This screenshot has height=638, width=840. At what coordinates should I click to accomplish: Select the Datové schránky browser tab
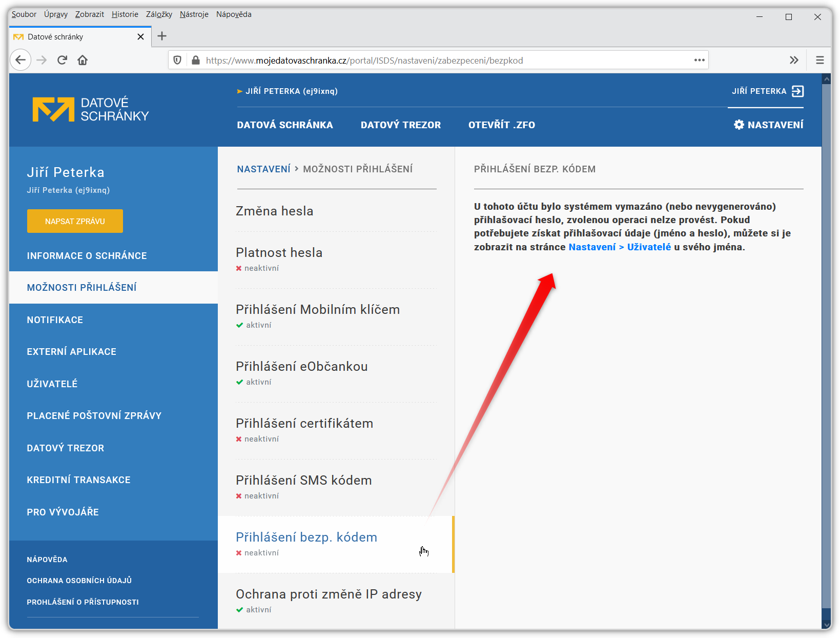(80, 36)
